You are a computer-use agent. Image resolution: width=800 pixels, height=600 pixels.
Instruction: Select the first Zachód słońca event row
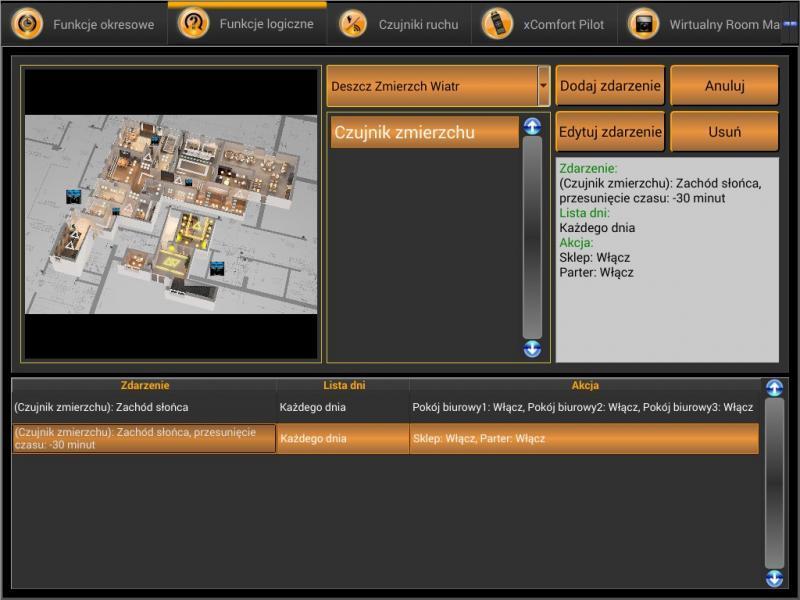click(385, 407)
